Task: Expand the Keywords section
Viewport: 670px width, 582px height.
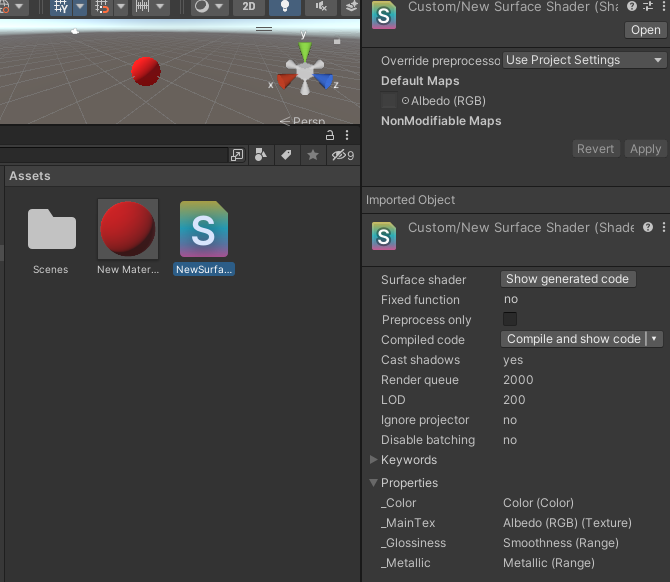Action: coord(373,459)
